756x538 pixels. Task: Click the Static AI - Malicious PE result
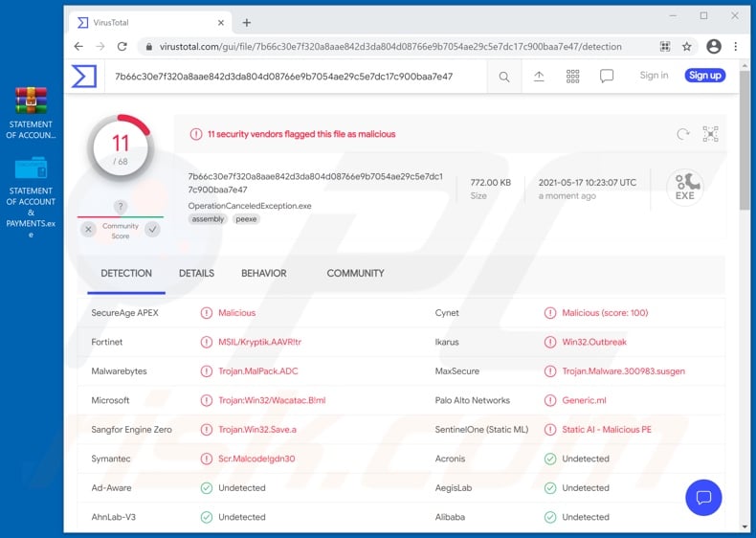[x=607, y=430]
